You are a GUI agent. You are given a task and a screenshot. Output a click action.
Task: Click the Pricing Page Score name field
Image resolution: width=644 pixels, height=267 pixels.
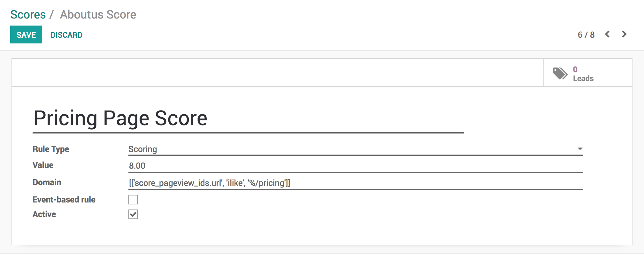pyautogui.click(x=248, y=118)
